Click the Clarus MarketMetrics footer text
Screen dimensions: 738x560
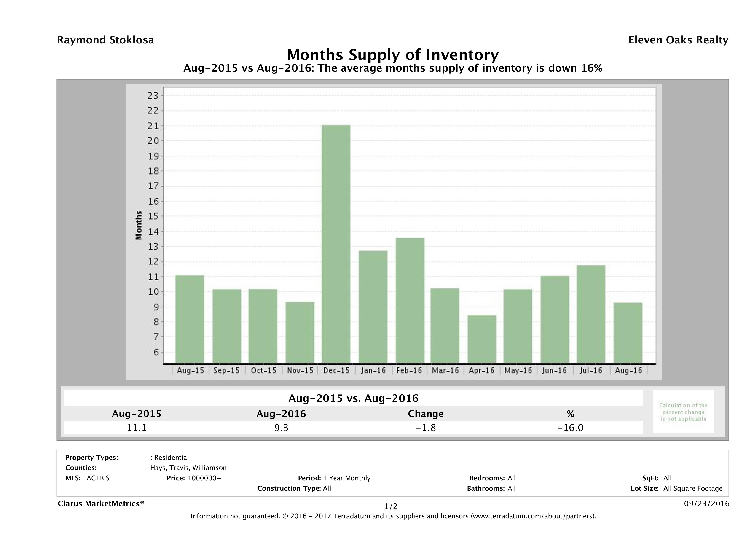(101, 503)
